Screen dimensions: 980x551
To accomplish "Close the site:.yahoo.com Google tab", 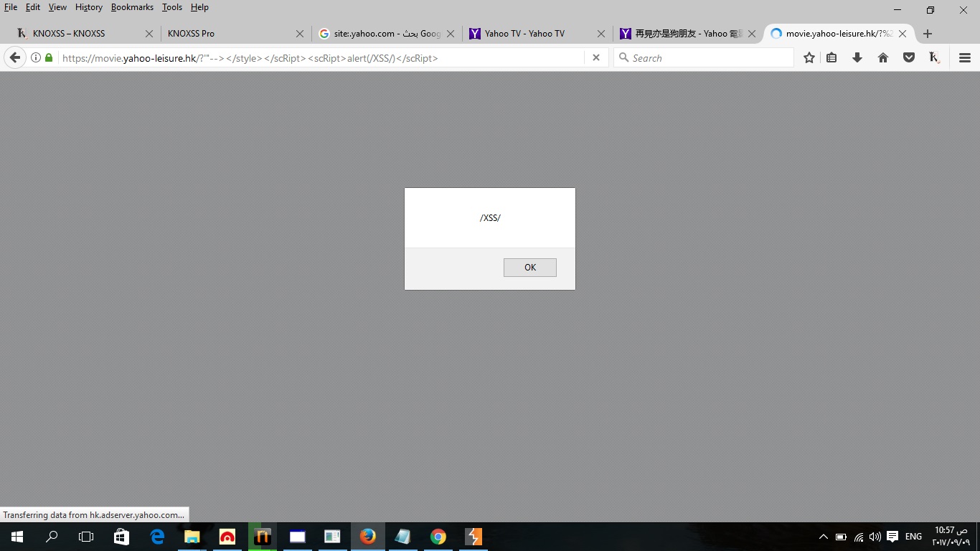I will coord(451,34).
